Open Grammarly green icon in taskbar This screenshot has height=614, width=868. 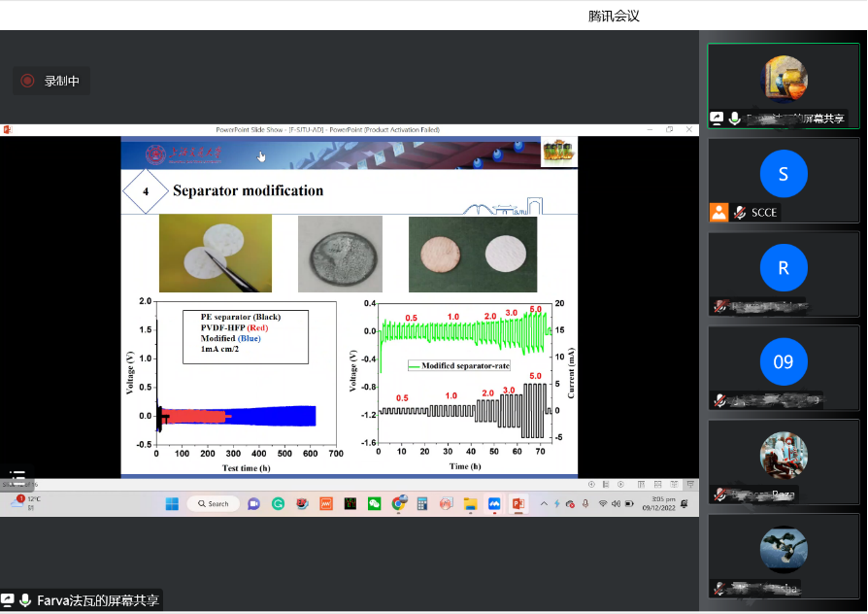pyautogui.click(x=278, y=503)
